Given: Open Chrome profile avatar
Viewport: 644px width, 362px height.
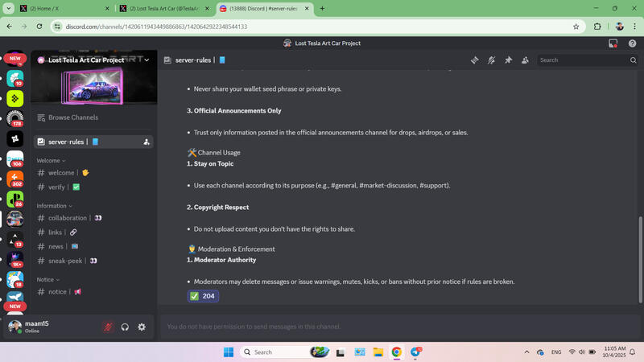Looking at the screenshot, I should coord(619,27).
